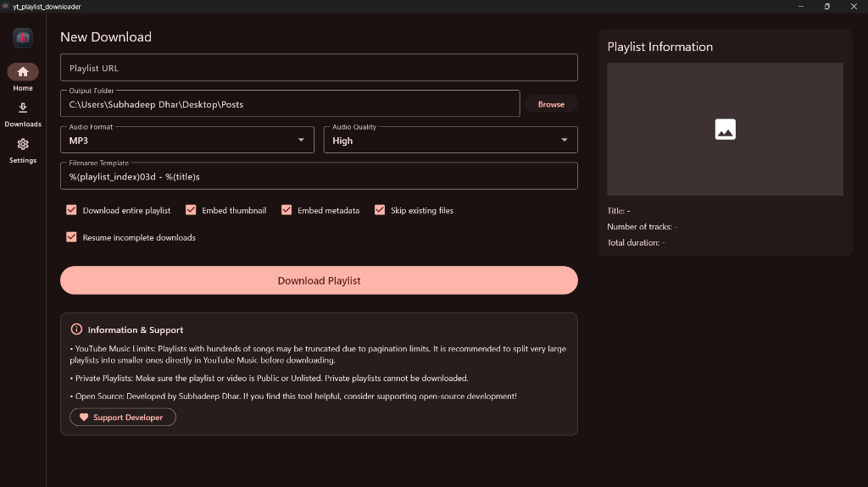Click the playlist thumbnail preview area

coord(726,129)
